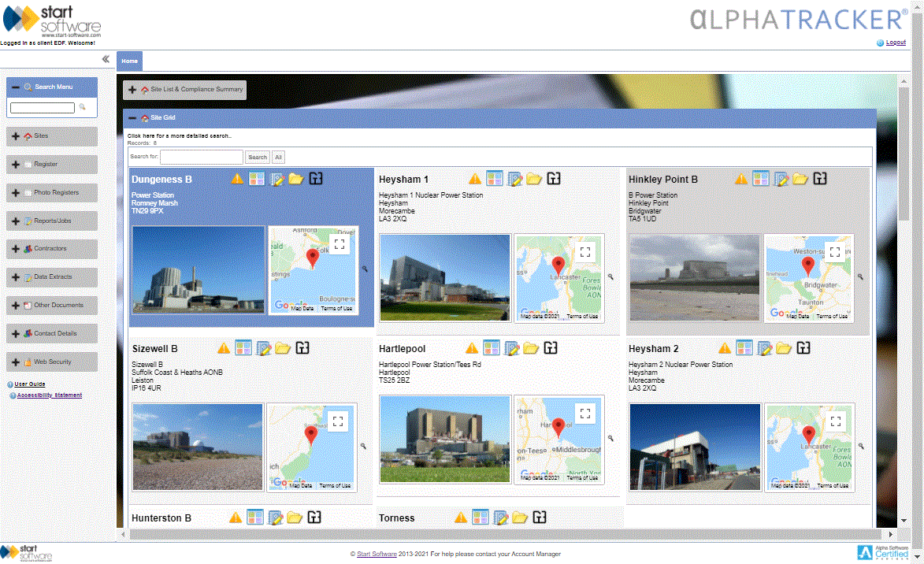Click the photo register icon for Heysham 2
This screenshot has height=564, width=924.
(x=744, y=347)
